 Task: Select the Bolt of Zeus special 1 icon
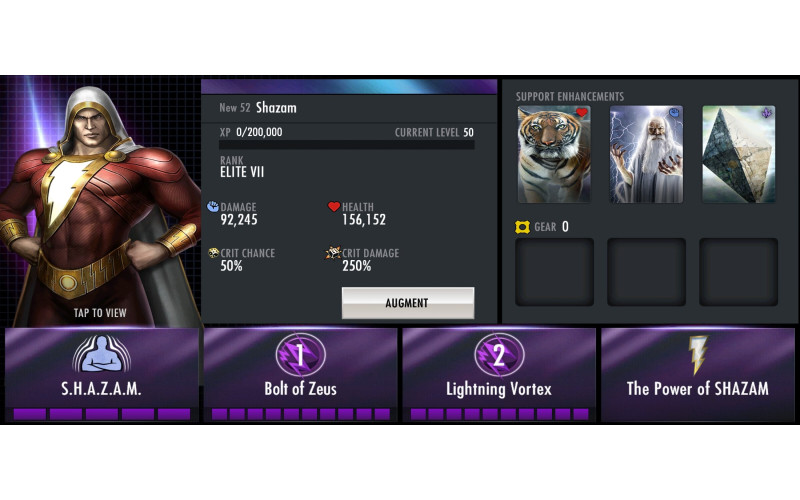click(301, 354)
